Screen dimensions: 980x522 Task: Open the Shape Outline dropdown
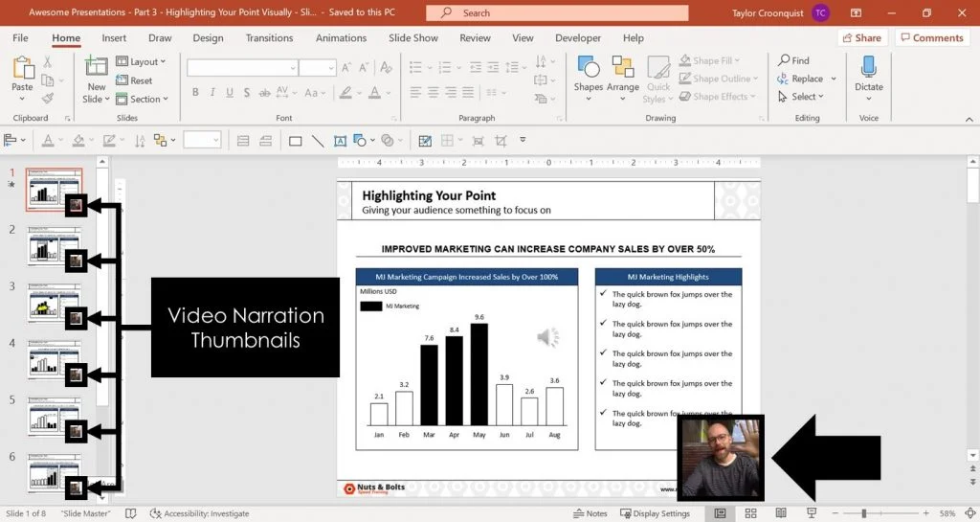coord(718,79)
